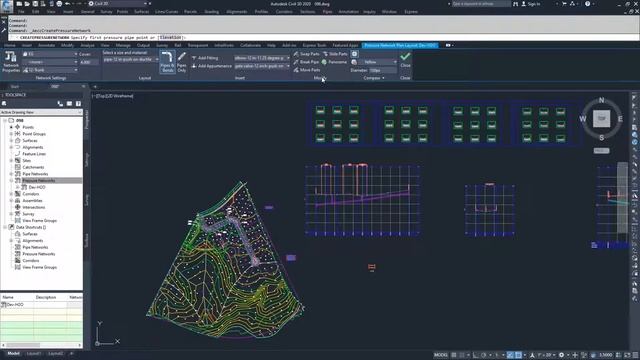Click the Plot printer icon in quick access toolbar
Screen dimensions: 640x360
(x=59, y=4)
